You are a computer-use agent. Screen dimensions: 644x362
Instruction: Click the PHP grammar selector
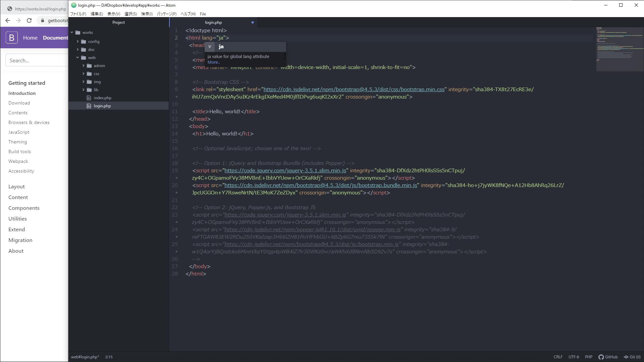(589, 357)
